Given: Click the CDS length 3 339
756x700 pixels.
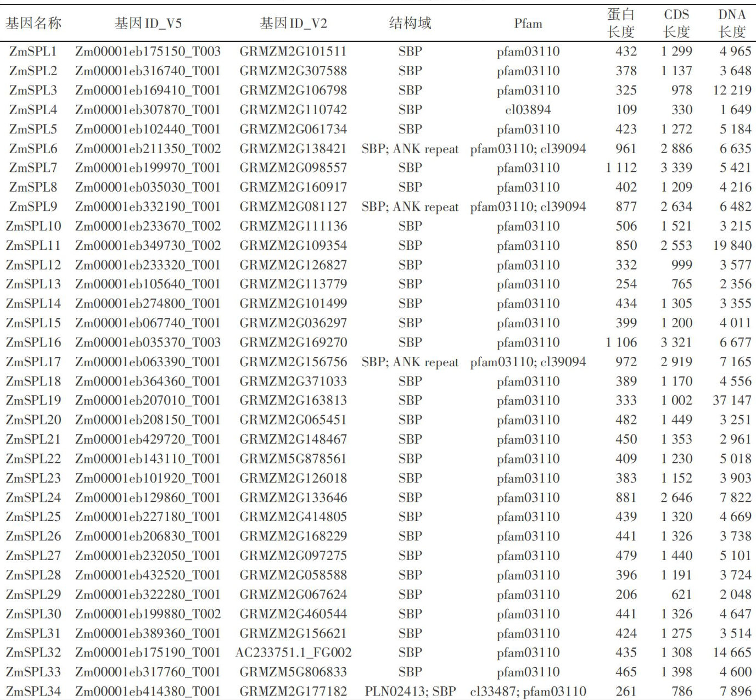Looking at the screenshot, I should pos(676,168).
